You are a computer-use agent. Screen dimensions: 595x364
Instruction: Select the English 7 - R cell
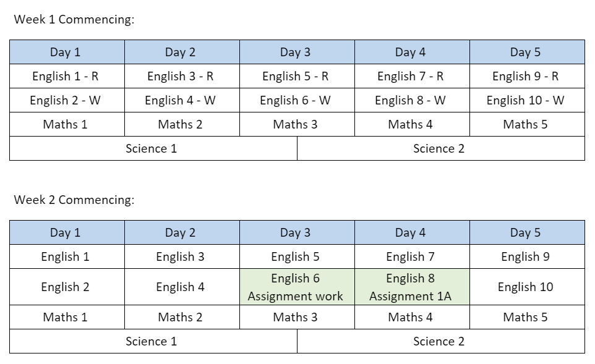[412, 76]
